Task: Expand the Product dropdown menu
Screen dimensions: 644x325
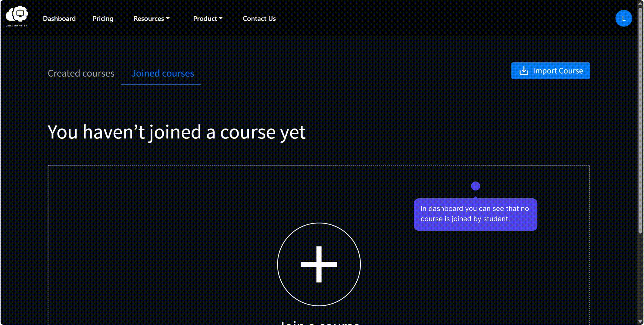Action: tap(208, 18)
